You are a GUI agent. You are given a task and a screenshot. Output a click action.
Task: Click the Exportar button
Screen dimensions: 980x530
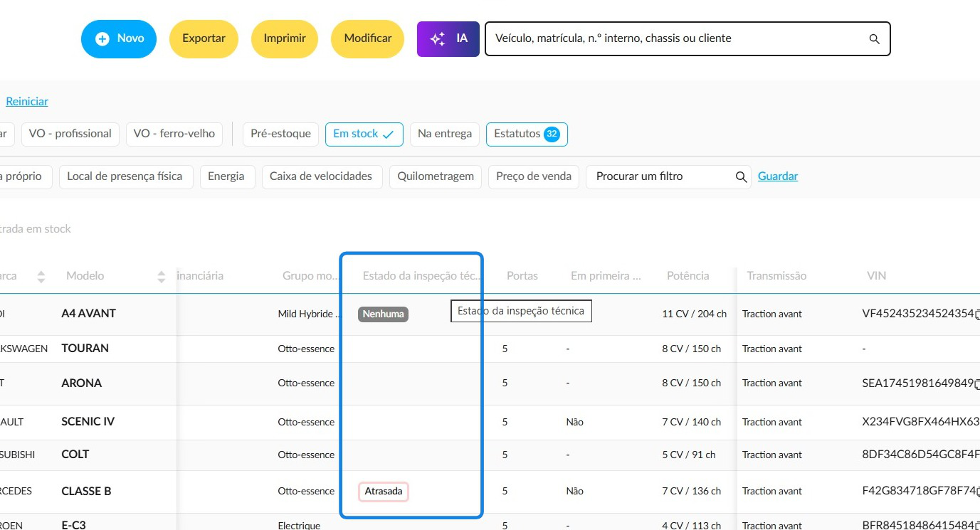pyautogui.click(x=204, y=38)
